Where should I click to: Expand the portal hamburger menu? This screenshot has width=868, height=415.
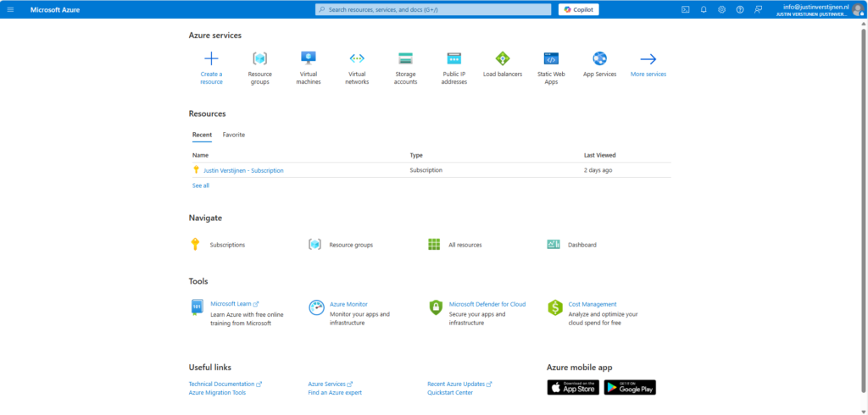(x=11, y=9)
